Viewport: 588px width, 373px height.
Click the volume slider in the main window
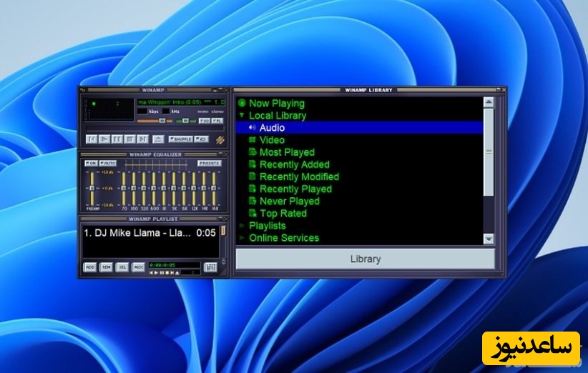tap(155, 121)
